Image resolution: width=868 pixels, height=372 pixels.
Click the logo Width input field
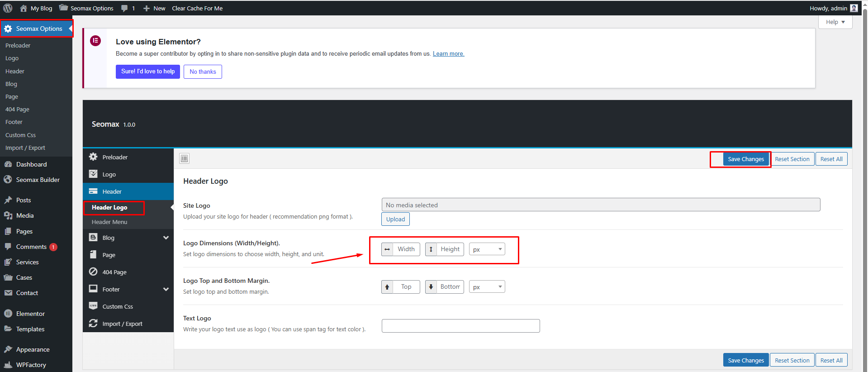coord(406,249)
